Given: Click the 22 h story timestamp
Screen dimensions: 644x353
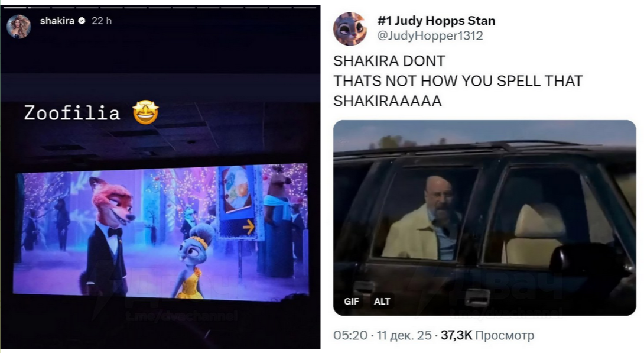Looking at the screenshot, I should click(102, 21).
